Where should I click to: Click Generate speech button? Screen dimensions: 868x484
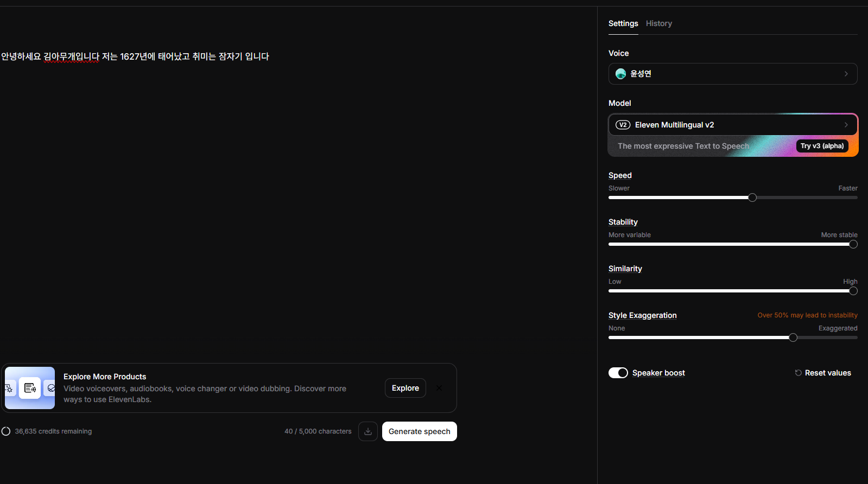click(420, 431)
